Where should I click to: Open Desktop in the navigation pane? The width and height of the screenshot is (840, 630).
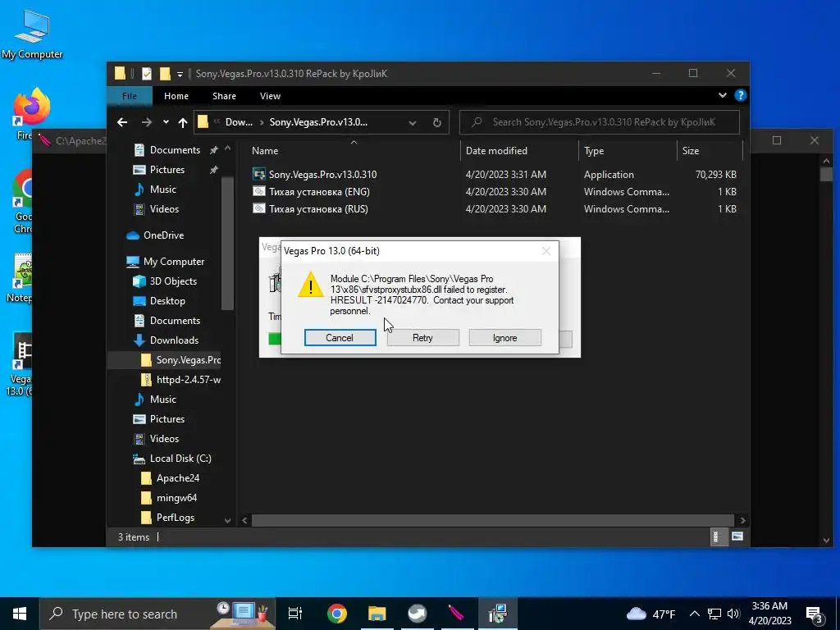tap(167, 301)
